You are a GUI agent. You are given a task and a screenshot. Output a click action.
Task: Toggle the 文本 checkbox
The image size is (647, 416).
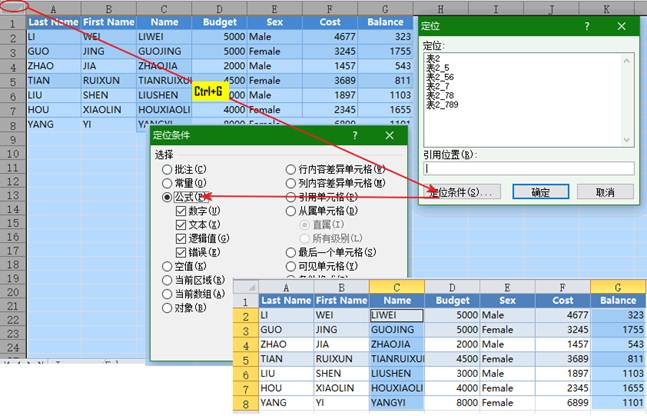click(x=181, y=225)
